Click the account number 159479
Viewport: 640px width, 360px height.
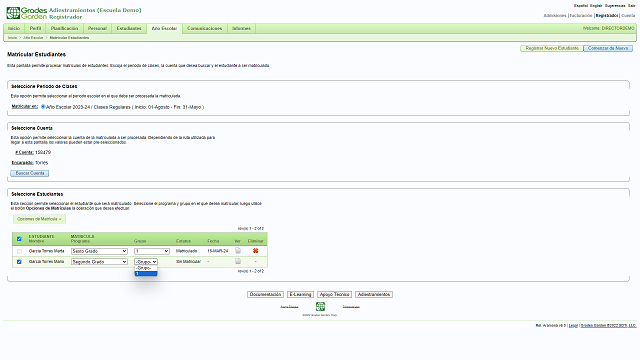point(43,152)
